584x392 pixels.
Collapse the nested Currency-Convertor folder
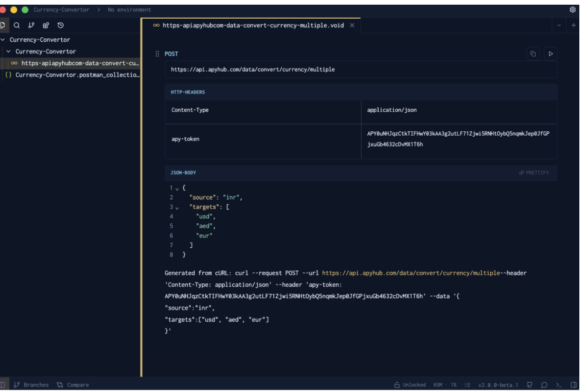[9, 51]
